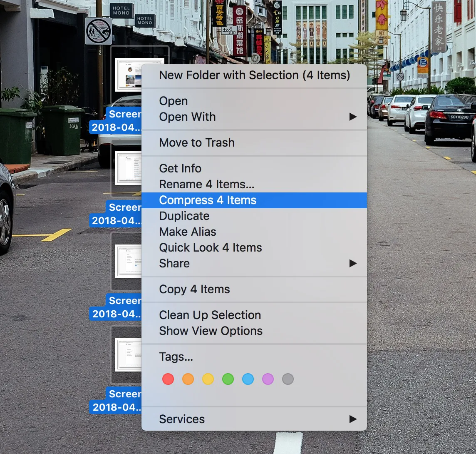Choose Clean Up Selection

[254, 315]
